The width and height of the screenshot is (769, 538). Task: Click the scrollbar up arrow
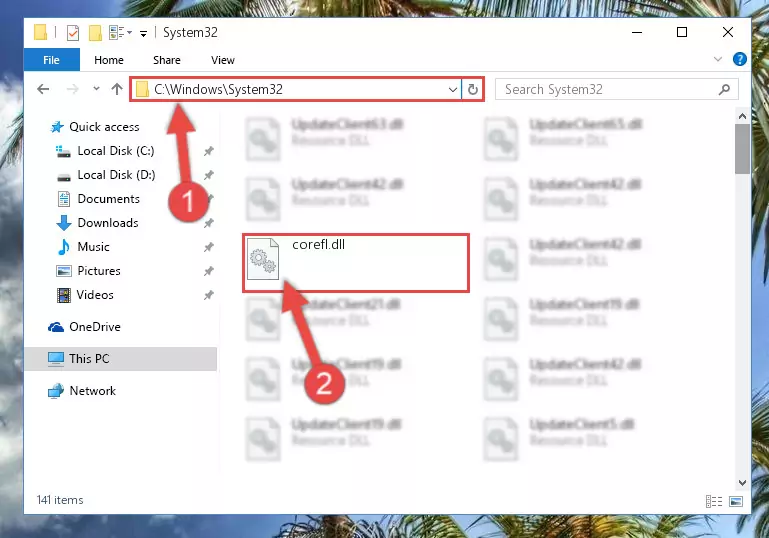click(x=742, y=116)
